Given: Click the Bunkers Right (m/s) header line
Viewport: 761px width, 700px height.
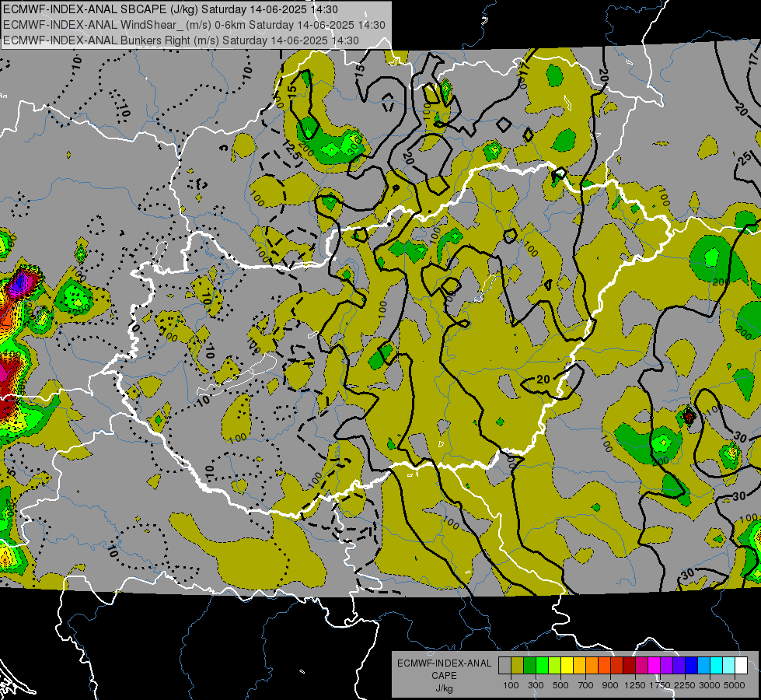Looking at the screenshot, I should pyautogui.click(x=181, y=40).
